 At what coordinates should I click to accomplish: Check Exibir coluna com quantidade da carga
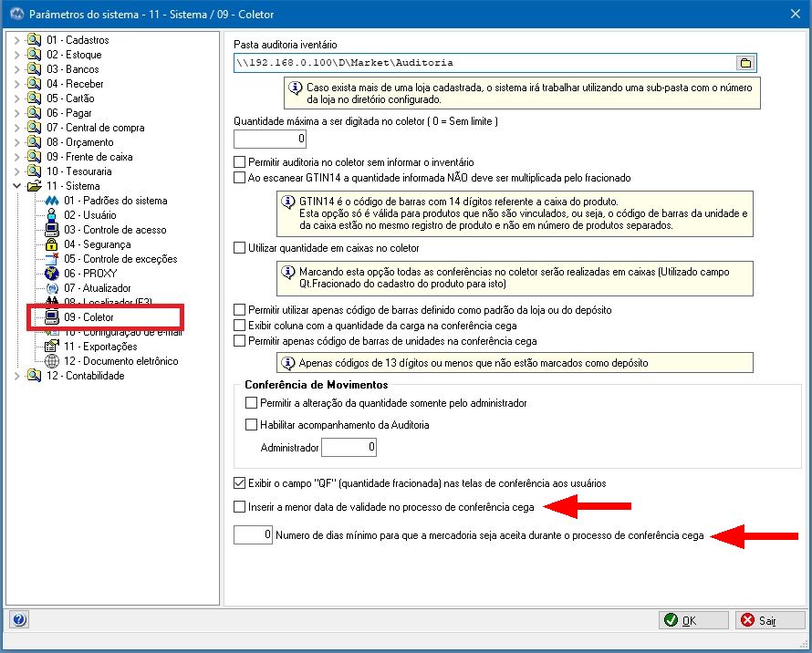(x=239, y=326)
